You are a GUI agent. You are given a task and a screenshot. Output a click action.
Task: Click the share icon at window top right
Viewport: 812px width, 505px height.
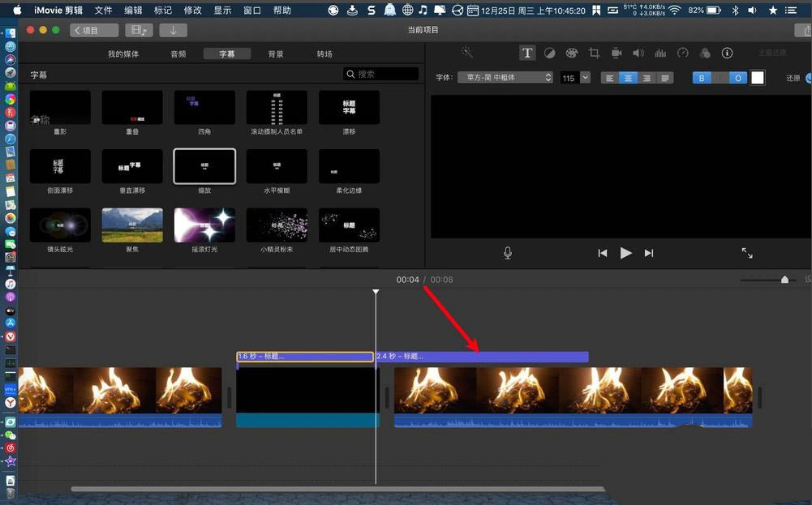(804, 31)
